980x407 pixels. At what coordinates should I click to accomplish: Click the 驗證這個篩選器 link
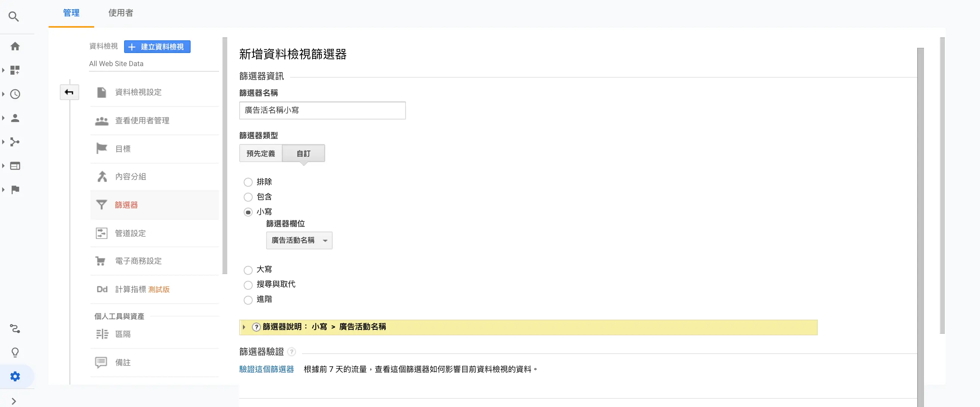tap(266, 369)
